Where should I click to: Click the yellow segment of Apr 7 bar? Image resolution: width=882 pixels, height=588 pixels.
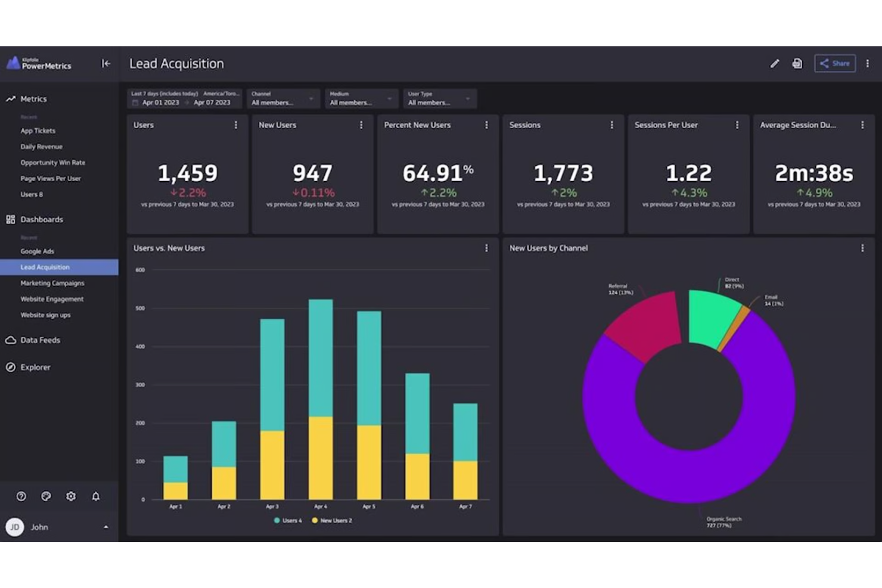(x=465, y=480)
